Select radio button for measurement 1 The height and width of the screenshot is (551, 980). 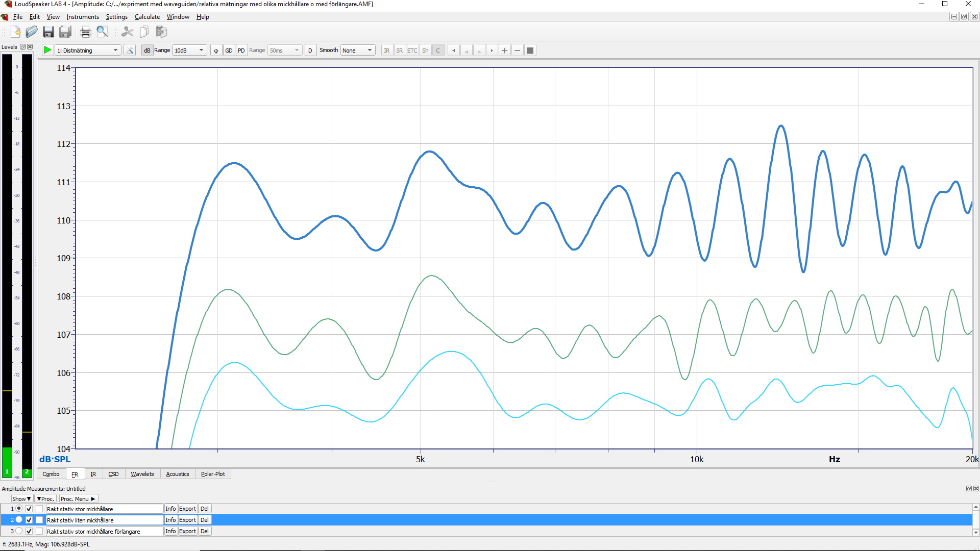19,509
